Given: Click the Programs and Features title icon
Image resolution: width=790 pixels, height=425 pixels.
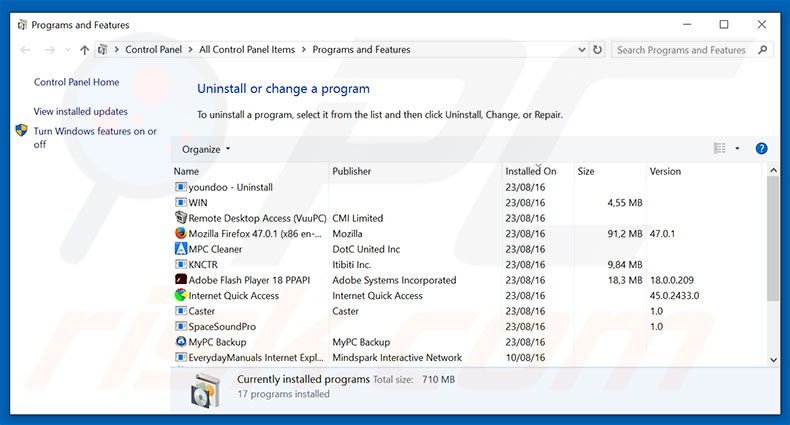Looking at the screenshot, I should pyautogui.click(x=22, y=25).
